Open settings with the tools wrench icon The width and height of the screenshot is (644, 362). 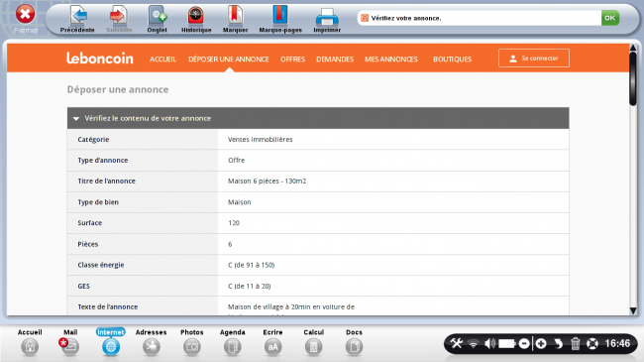457,343
